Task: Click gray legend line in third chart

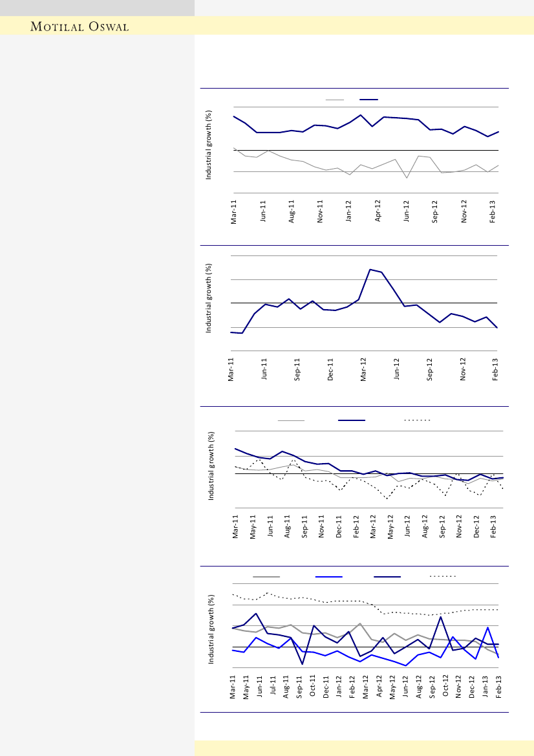Action: [x=291, y=420]
